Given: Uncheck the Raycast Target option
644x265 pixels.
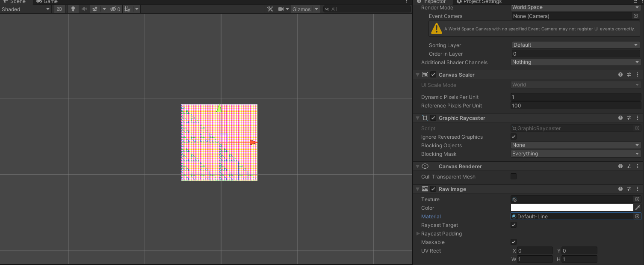Looking at the screenshot, I should point(514,225).
